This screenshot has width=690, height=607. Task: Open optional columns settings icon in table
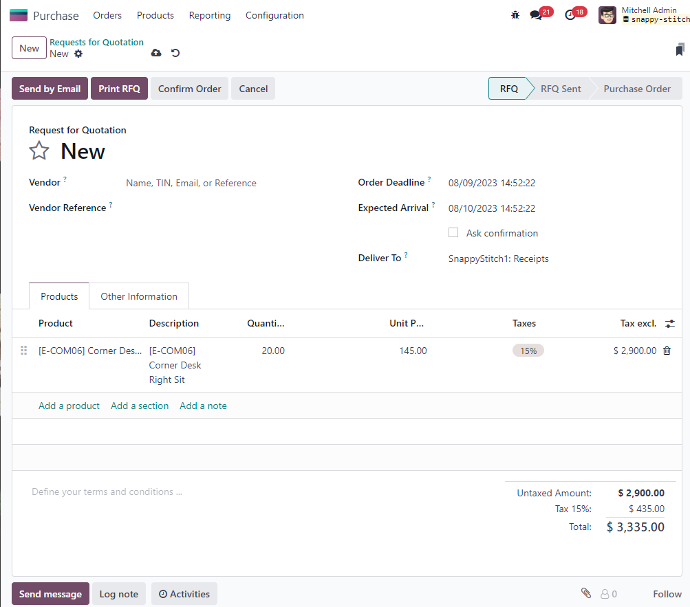click(x=670, y=324)
